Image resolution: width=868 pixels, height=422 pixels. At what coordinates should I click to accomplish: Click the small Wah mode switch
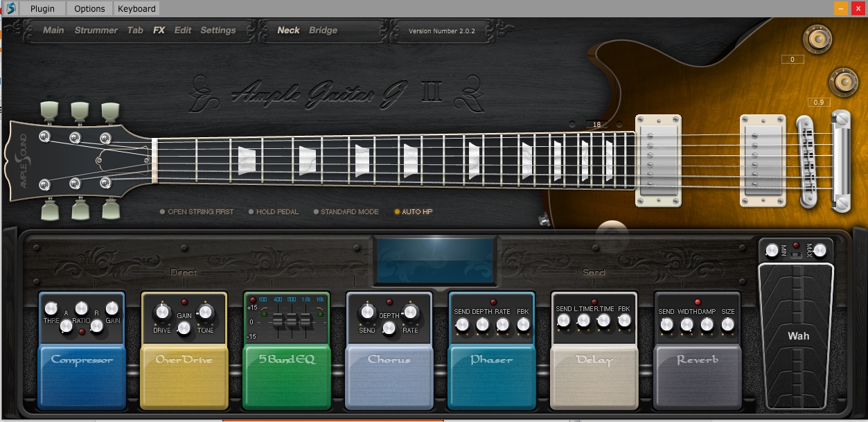(796, 254)
